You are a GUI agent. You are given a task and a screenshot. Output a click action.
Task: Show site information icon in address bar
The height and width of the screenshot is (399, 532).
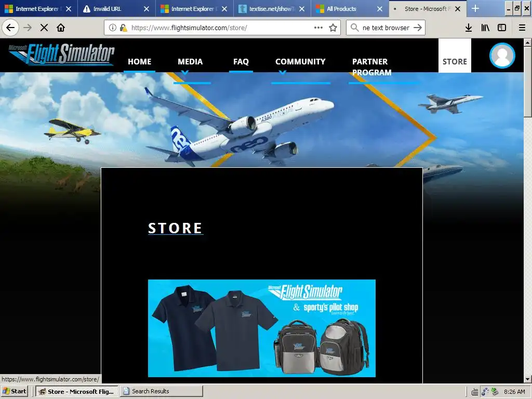tap(113, 28)
